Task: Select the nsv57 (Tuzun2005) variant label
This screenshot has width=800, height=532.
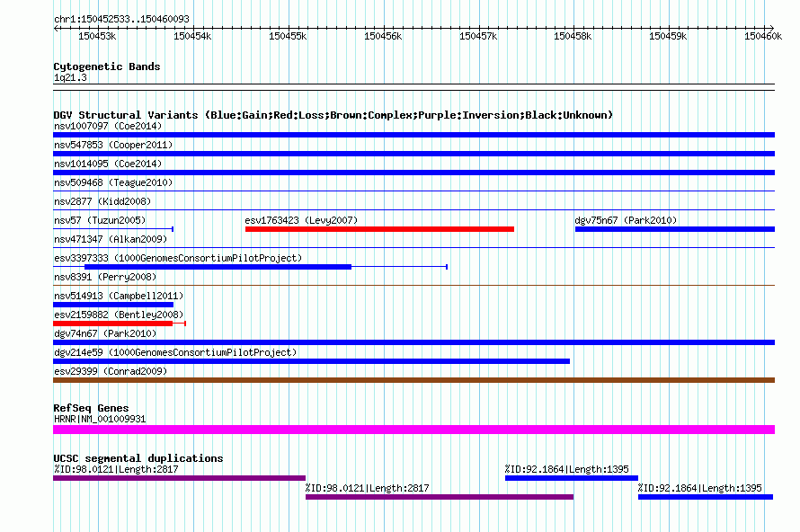Action: pos(99,220)
